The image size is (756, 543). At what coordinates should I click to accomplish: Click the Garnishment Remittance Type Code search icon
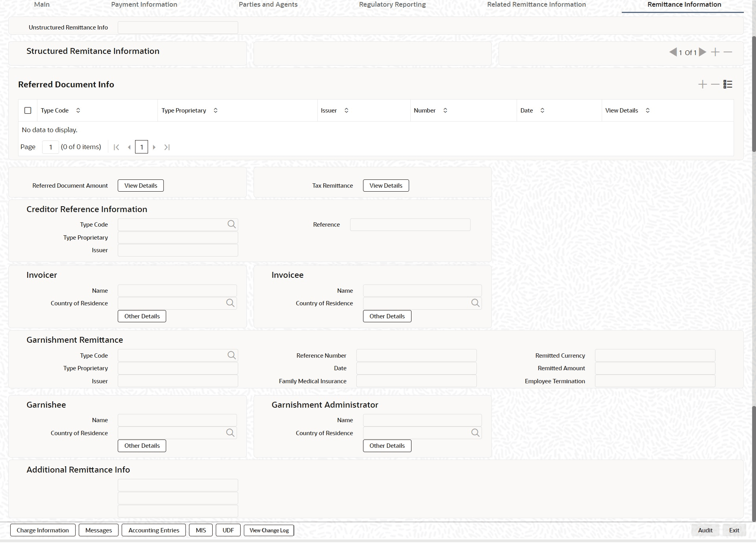[232, 355]
